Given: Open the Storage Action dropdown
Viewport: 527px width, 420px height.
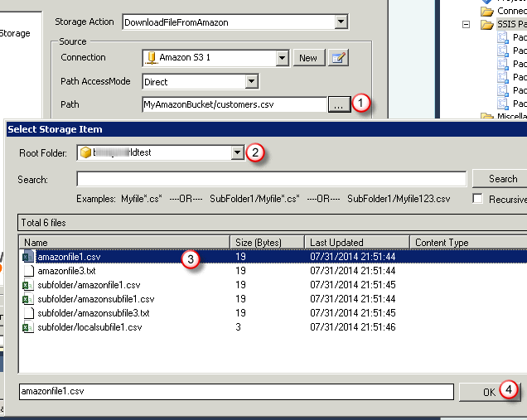Looking at the screenshot, I should 341,22.
